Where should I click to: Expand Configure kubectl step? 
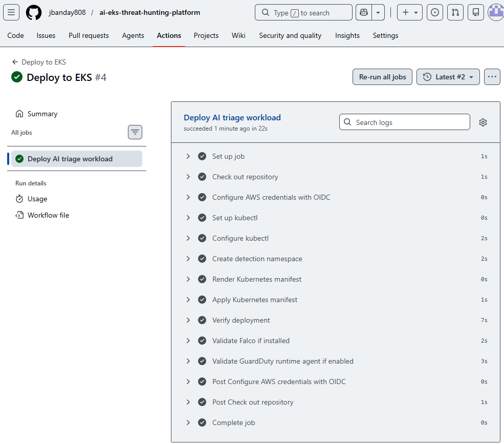tap(336, 238)
